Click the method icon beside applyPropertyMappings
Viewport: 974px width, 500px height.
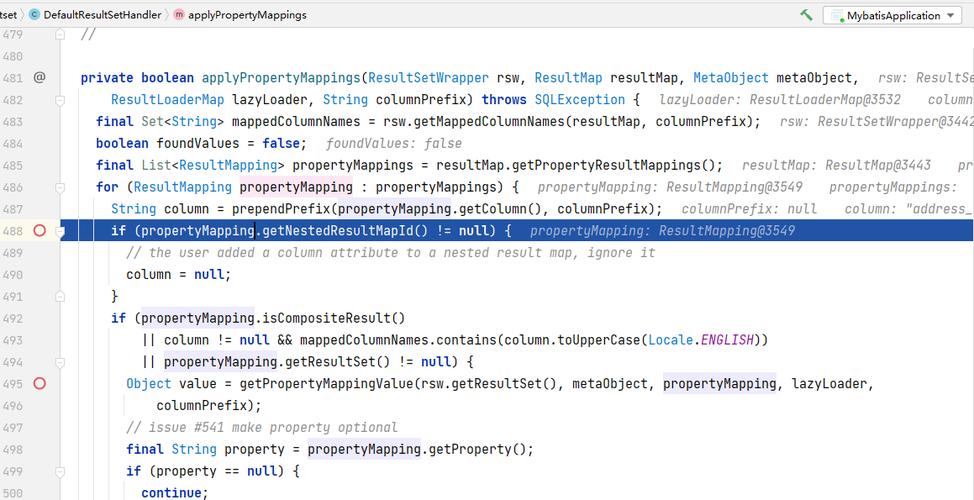click(x=179, y=15)
